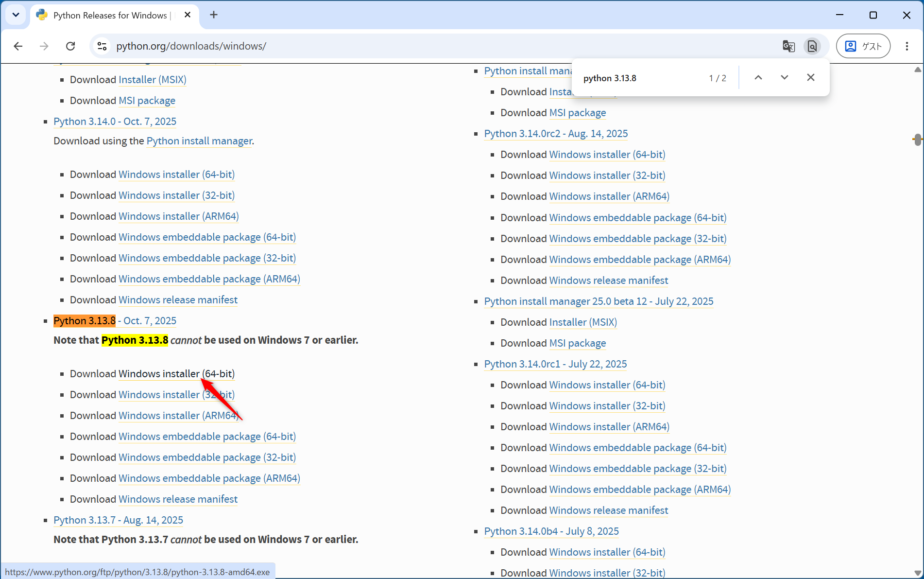Click the find bar search text field
The image size is (924, 579).
(641, 78)
